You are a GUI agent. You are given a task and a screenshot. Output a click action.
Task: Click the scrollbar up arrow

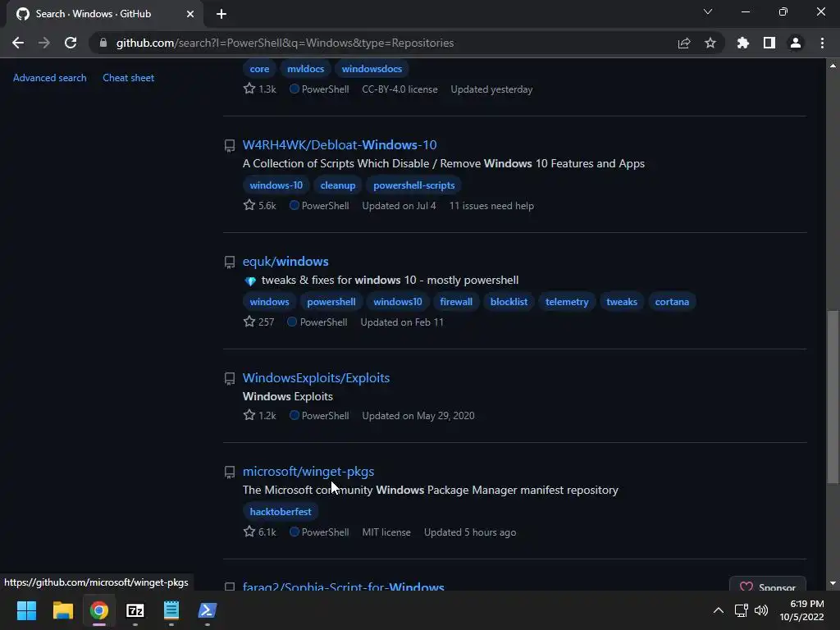click(833, 66)
